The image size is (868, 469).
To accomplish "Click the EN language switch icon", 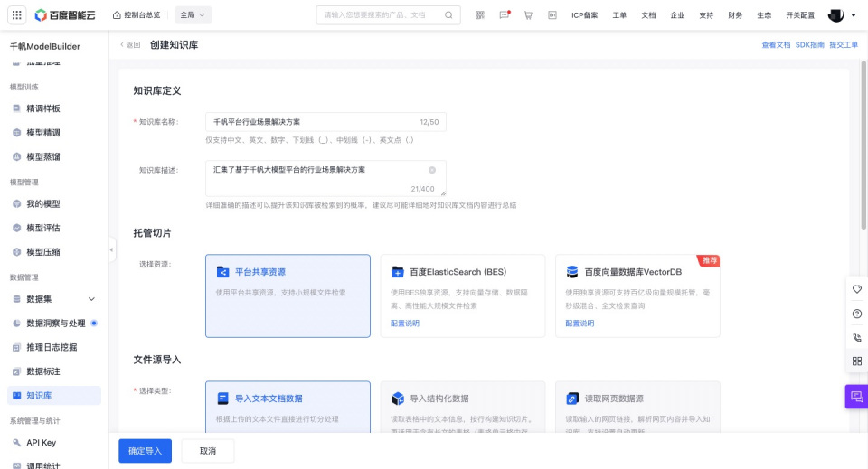I will [552, 15].
